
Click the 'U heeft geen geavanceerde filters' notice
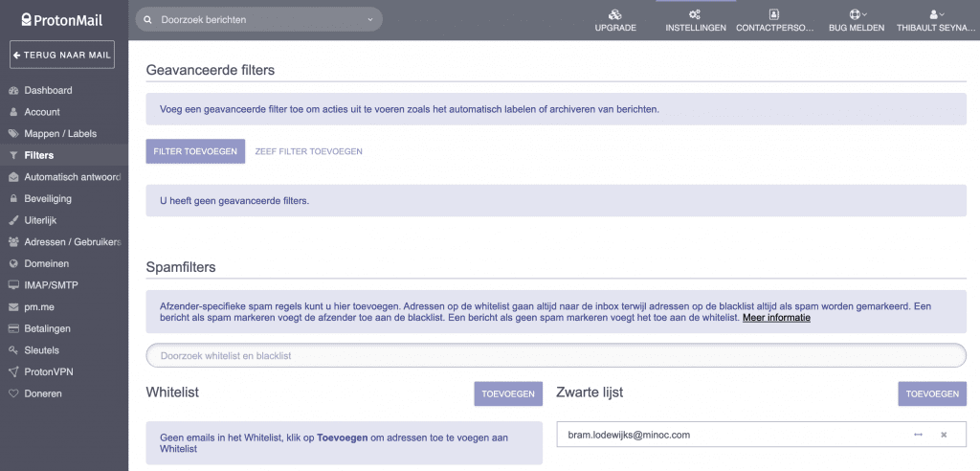556,201
